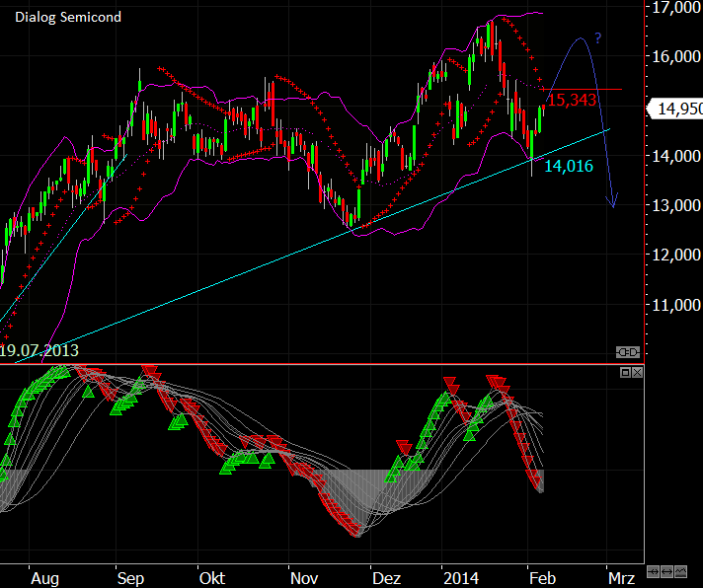
Task: Click the red 15,343 resistance label
Action: (x=572, y=100)
